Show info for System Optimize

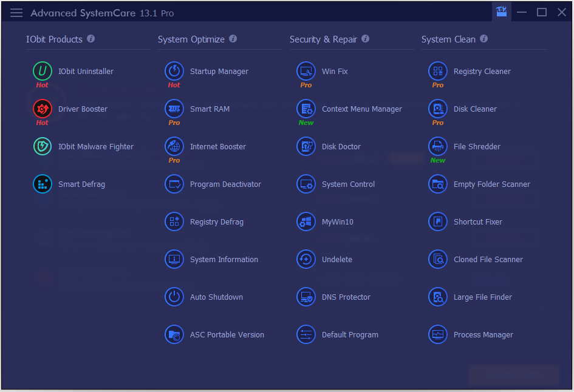coord(233,39)
